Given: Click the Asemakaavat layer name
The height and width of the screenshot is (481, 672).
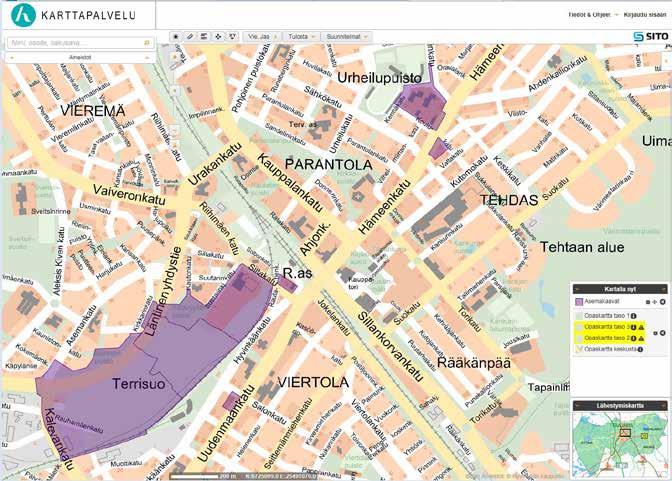Looking at the screenshot, I should coord(602,301).
